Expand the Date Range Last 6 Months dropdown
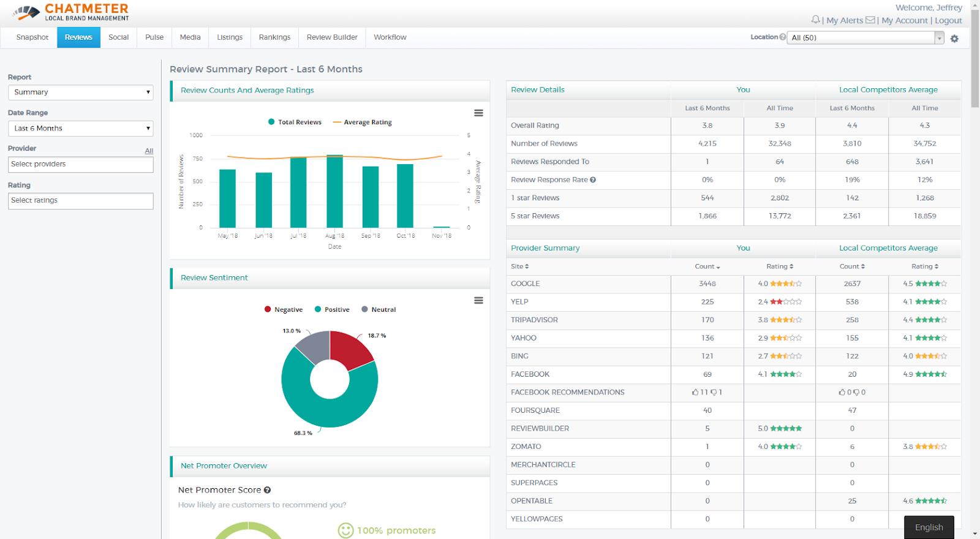This screenshot has width=980, height=539. coord(80,129)
